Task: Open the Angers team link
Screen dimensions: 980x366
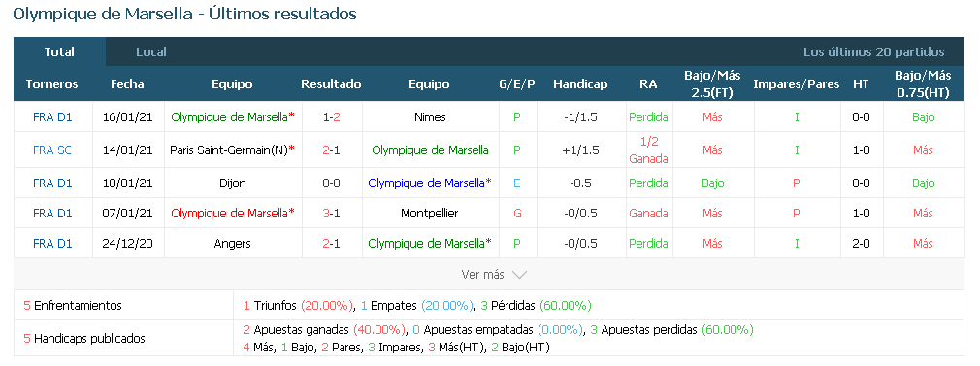Action: coord(233,244)
